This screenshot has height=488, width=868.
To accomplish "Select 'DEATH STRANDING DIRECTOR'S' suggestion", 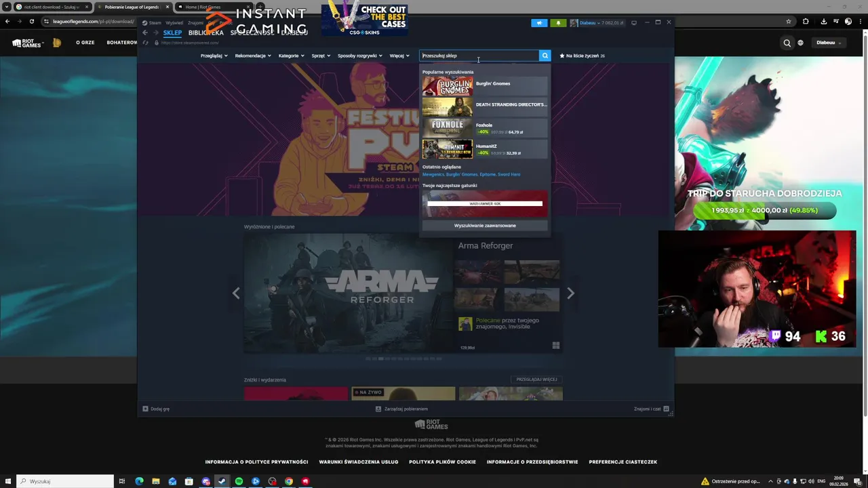I will [485, 107].
